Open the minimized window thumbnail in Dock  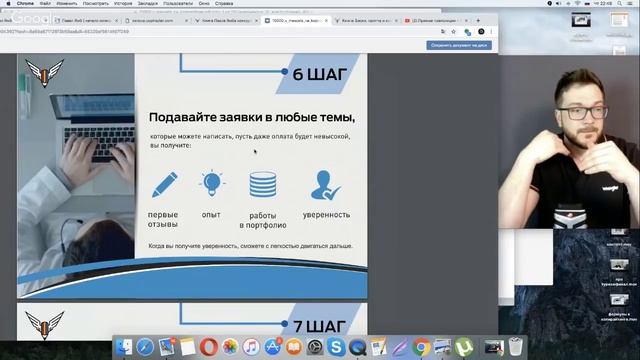coord(494,347)
